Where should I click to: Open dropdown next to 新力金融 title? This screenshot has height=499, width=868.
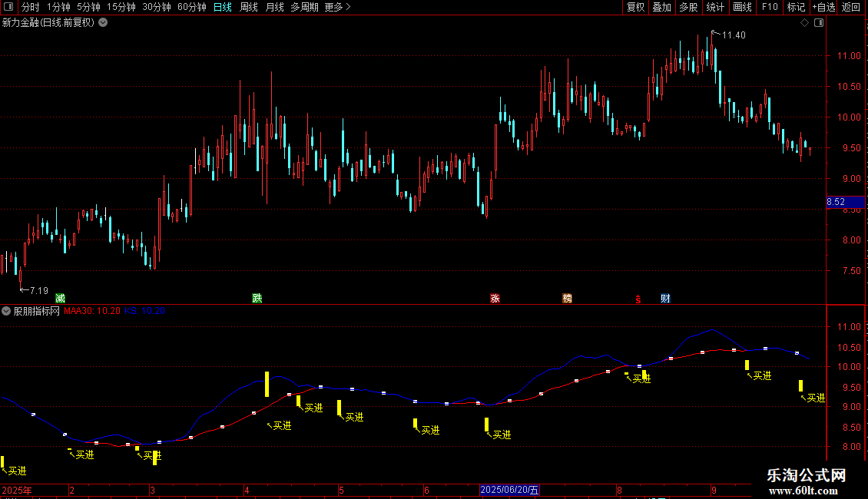[103, 23]
